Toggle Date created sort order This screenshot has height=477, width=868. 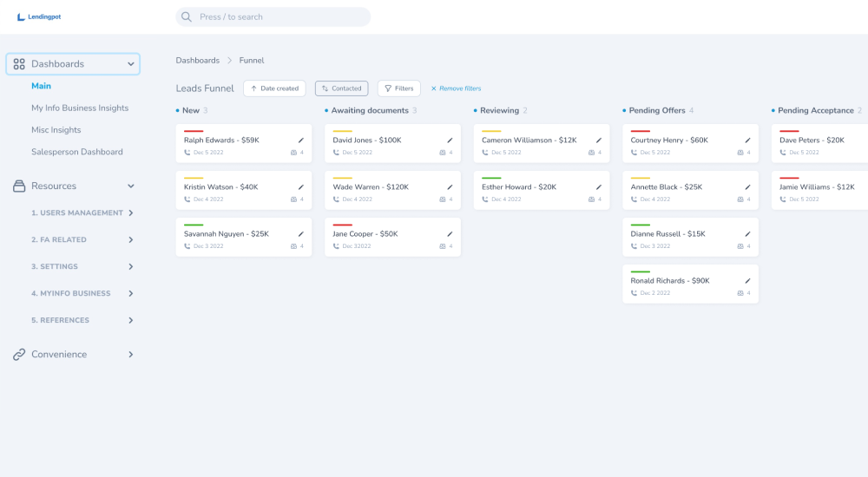[x=274, y=88]
